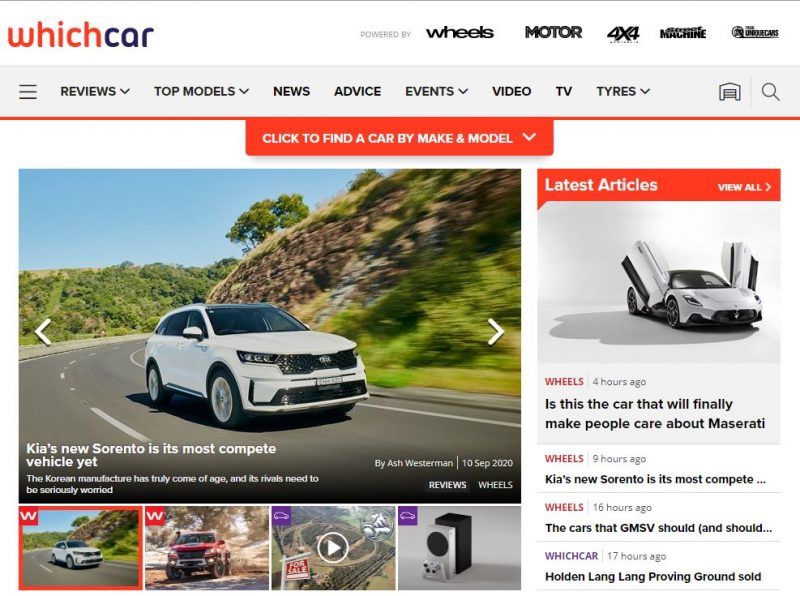This screenshot has height=596, width=800.
Task: Select the red pickup truck thumbnail
Action: tap(206, 547)
